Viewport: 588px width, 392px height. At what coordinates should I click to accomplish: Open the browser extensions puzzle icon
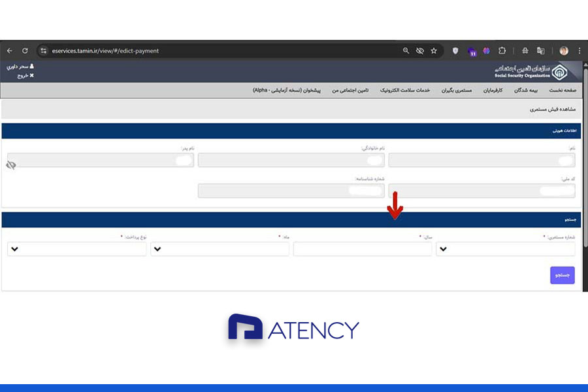click(502, 50)
